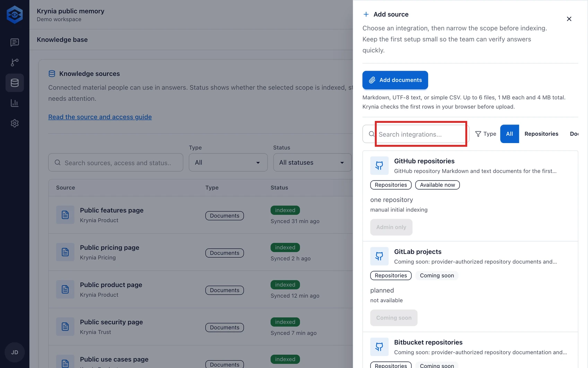Click the Coming soon tag on GitLab card
Viewport: 588px width, 368px height.
[437, 275]
